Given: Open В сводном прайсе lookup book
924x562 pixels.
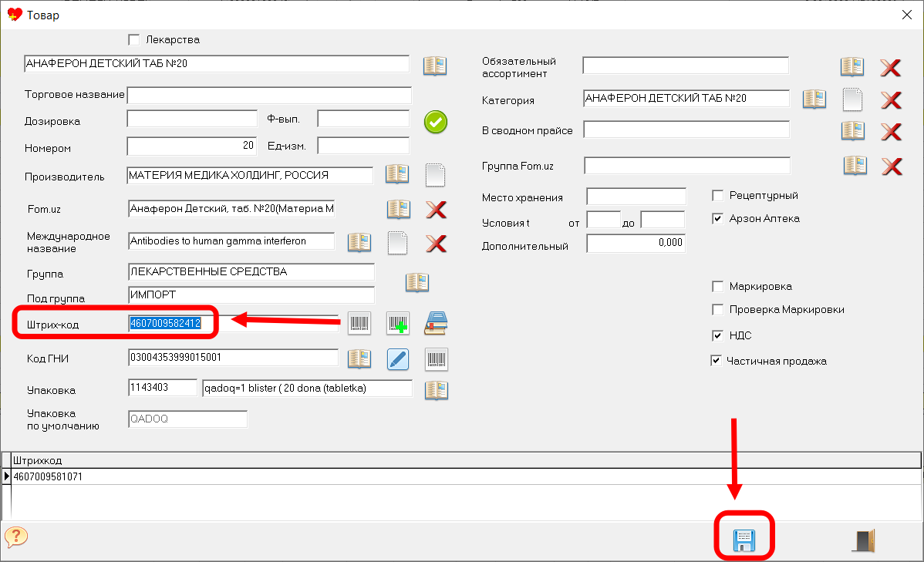Looking at the screenshot, I should point(853,131).
